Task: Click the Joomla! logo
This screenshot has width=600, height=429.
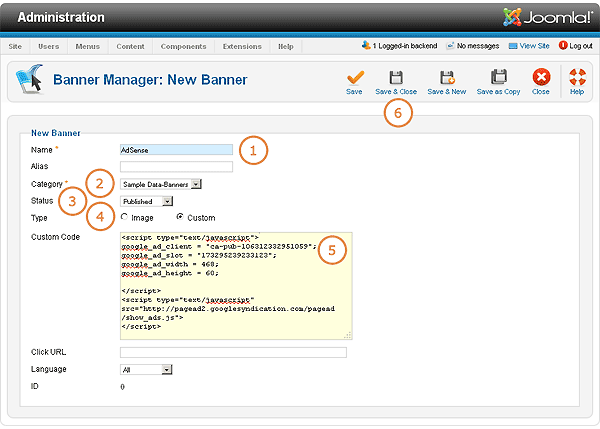Action: pos(547,17)
